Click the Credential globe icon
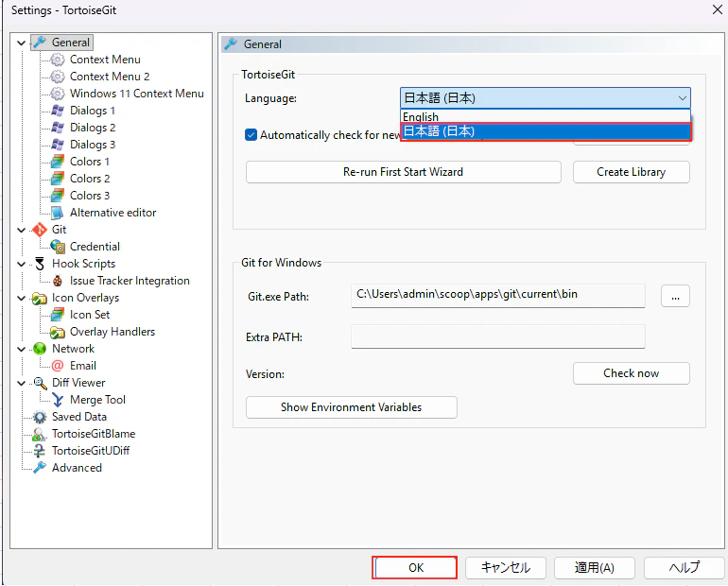This screenshot has width=728, height=586. pos(58,247)
